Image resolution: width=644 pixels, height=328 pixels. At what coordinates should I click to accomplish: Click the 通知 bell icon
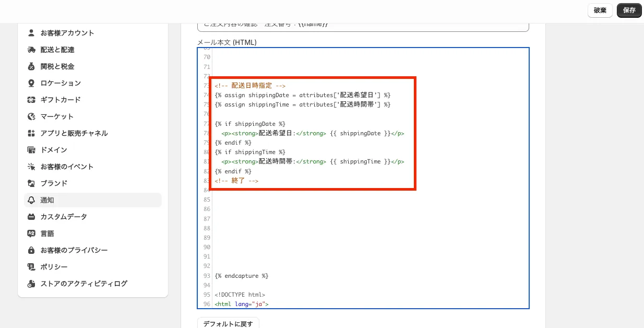(31, 200)
